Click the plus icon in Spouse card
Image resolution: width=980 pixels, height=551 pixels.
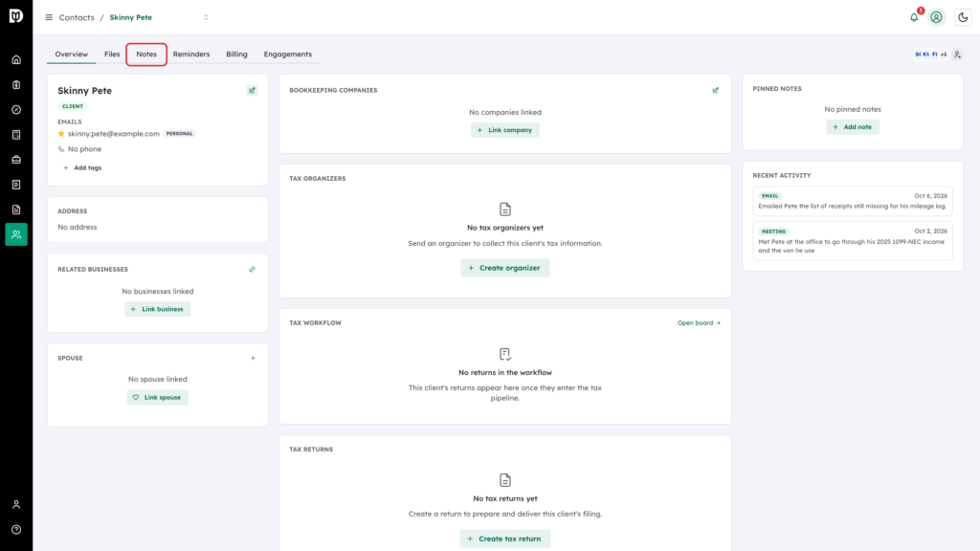253,359
